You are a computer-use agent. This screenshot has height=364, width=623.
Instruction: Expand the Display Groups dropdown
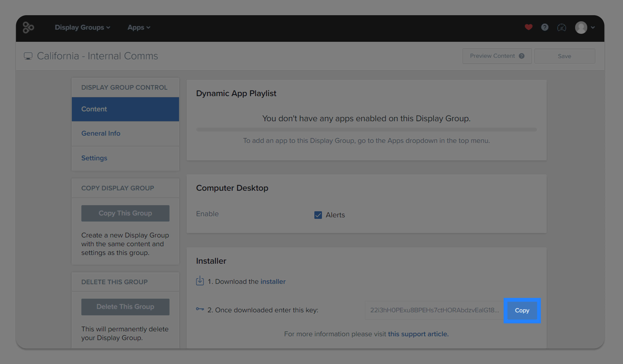[x=82, y=27]
